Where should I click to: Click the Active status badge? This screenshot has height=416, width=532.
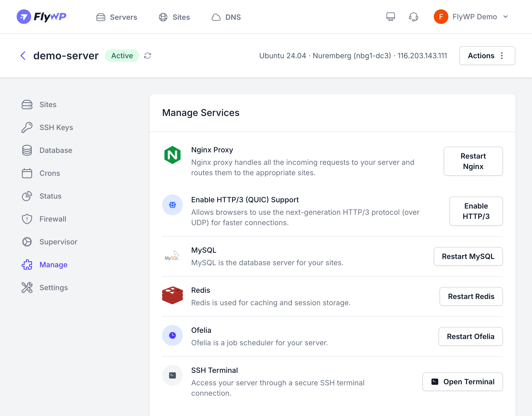tap(122, 56)
